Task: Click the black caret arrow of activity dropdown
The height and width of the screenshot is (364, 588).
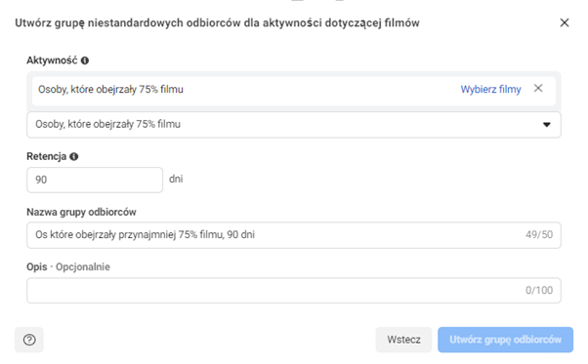Action: pyautogui.click(x=547, y=124)
